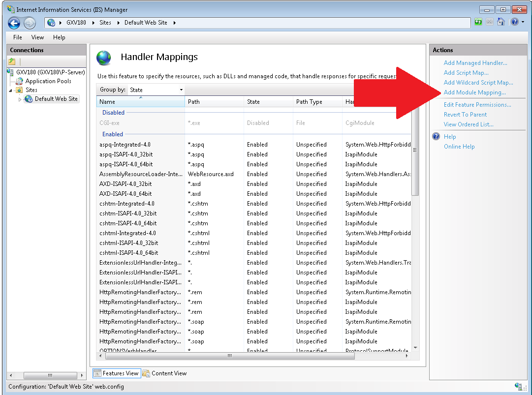This screenshot has height=395, width=532.
Task: Click the Refresh page icon in toolbar
Action: (x=478, y=22)
